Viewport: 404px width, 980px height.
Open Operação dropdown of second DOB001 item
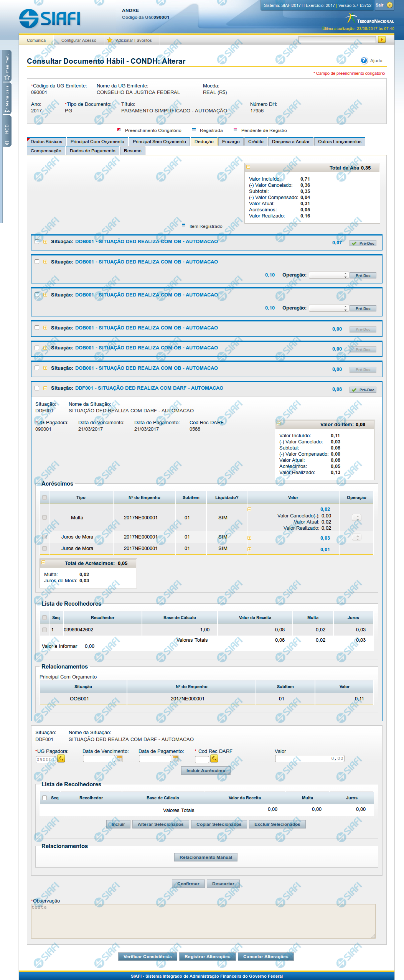pyautogui.click(x=328, y=275)
